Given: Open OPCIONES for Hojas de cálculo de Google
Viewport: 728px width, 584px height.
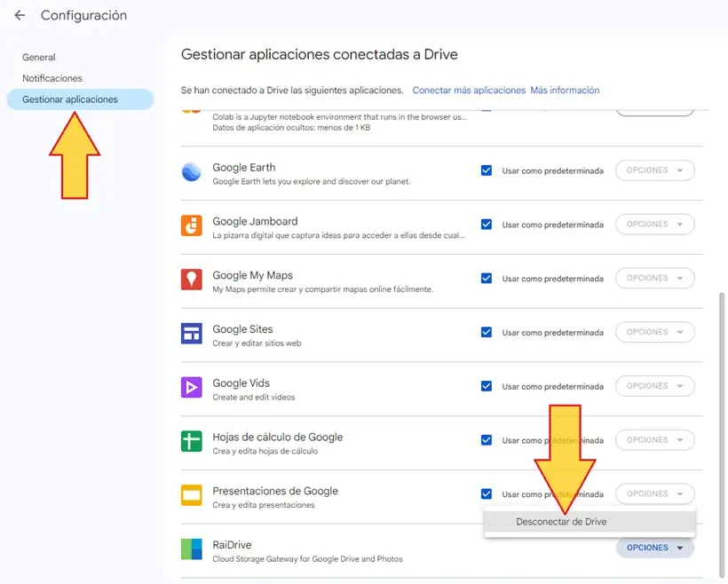Looking at the screenshot, I should click(654, 439).
